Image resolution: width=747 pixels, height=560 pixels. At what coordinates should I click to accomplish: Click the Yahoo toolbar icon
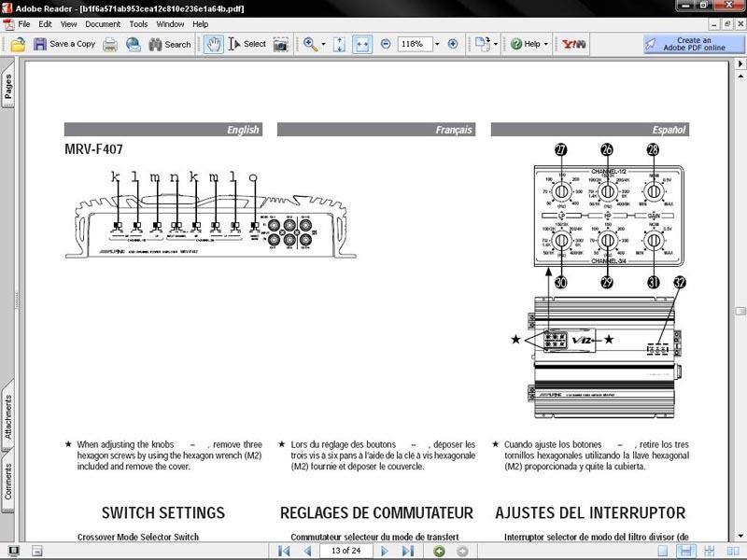(573, 44)
